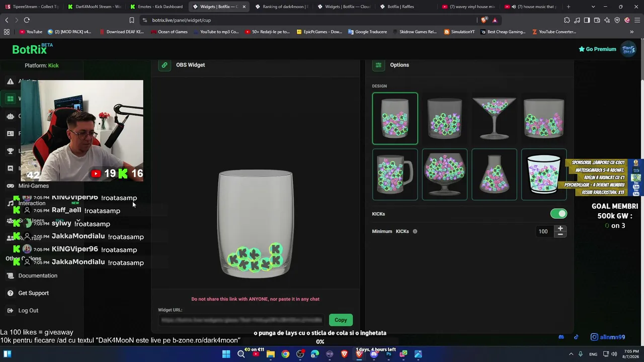Image resolution: width=644 pixels, height=362 pixels.
Task: Open the browser extensions puzzle icon
Action: pos(567,20)
